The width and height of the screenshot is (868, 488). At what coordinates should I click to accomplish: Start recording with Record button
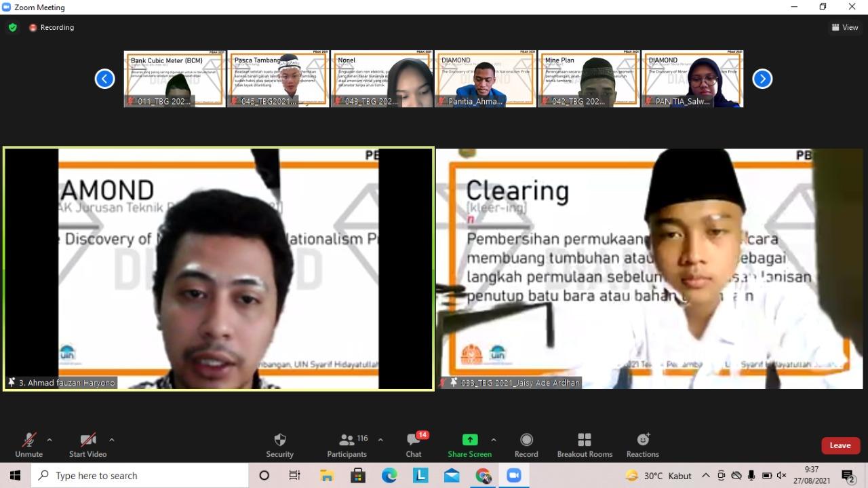tap(526, 445)
